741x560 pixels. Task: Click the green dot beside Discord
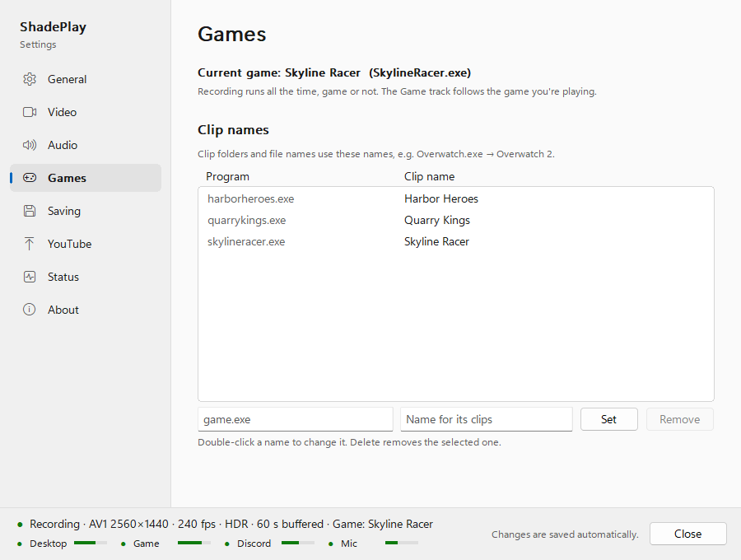(227, 544)
